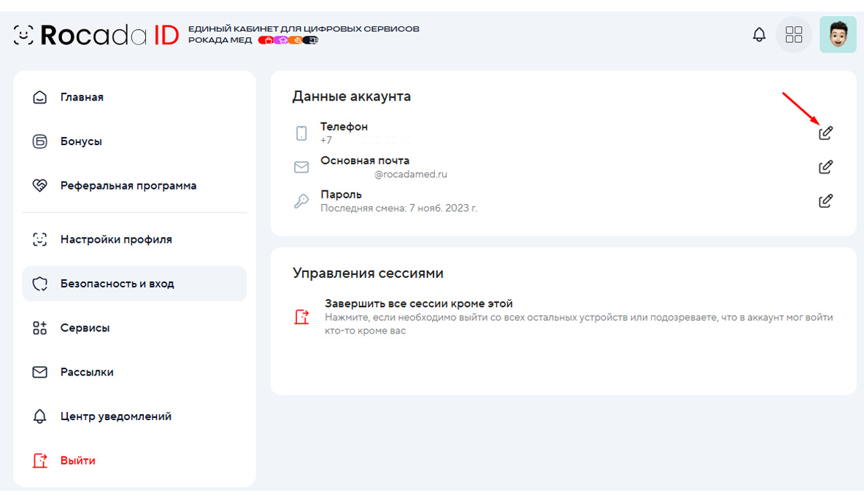This screenshot has width=864, height=504.
Task: Click the key icon beside Пароль
Action: click(x=301, y=201)
